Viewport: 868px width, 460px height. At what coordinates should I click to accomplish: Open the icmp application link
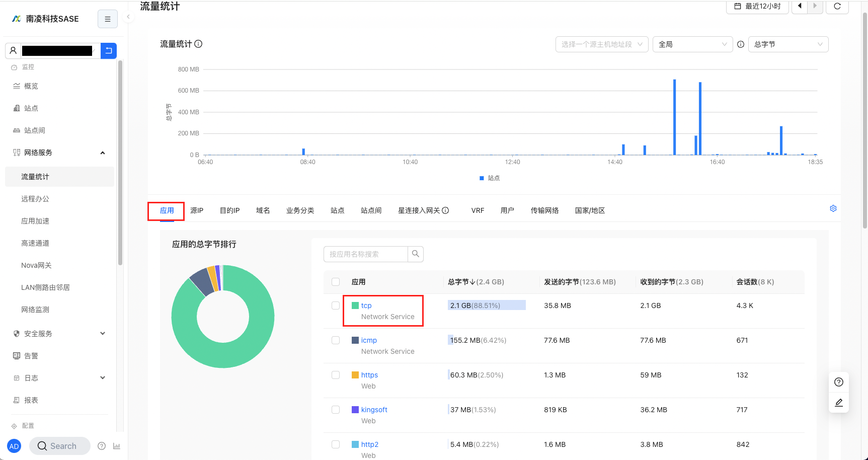(369, 340)
